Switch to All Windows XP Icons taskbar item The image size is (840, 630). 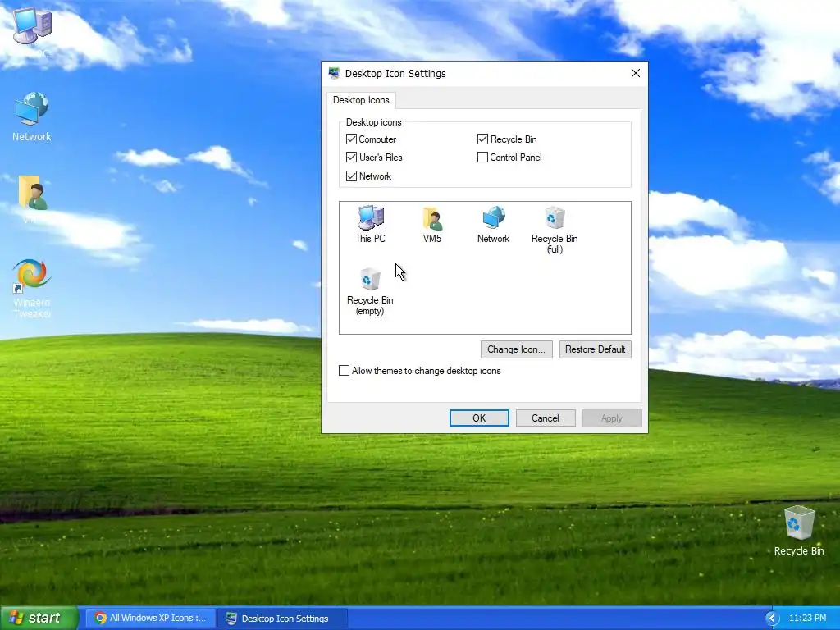pyautogui.click(x=149, y=619)
